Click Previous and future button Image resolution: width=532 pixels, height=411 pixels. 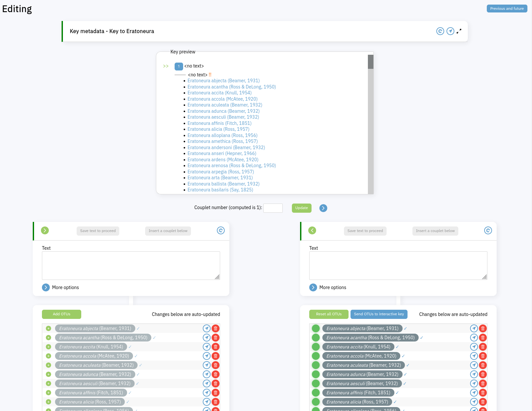506,9
